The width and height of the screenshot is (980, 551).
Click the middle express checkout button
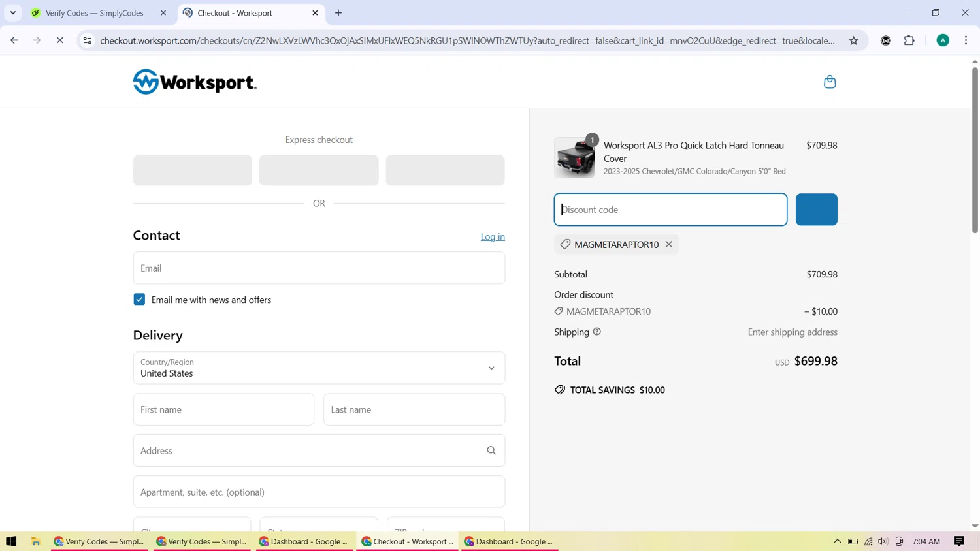tap(319, 170)
